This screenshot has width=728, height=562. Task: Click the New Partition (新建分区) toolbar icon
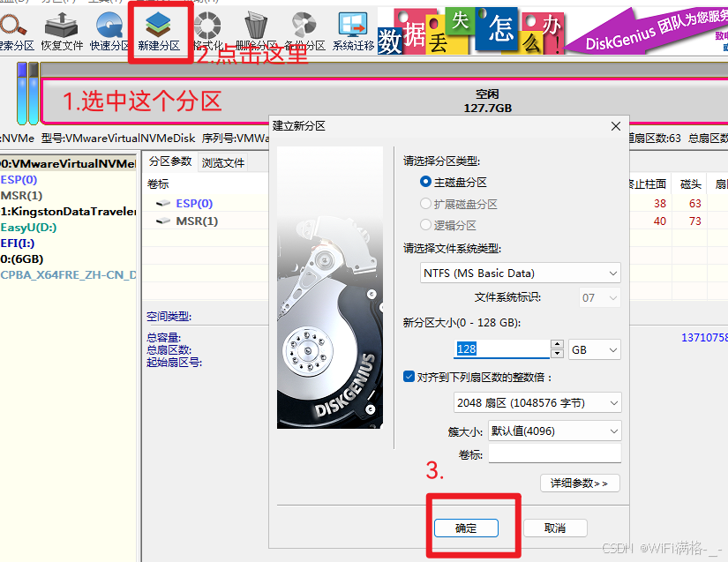159,32
